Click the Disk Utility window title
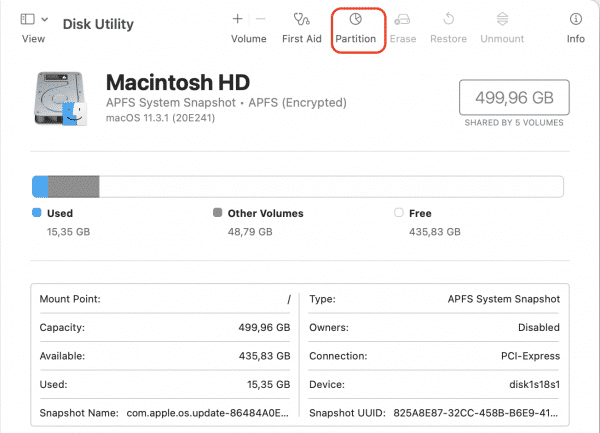Screen dimensions: 600x433 tap(98, 24)
